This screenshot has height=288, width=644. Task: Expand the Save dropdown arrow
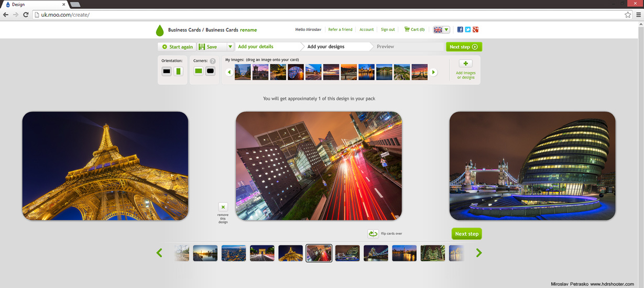230,47
